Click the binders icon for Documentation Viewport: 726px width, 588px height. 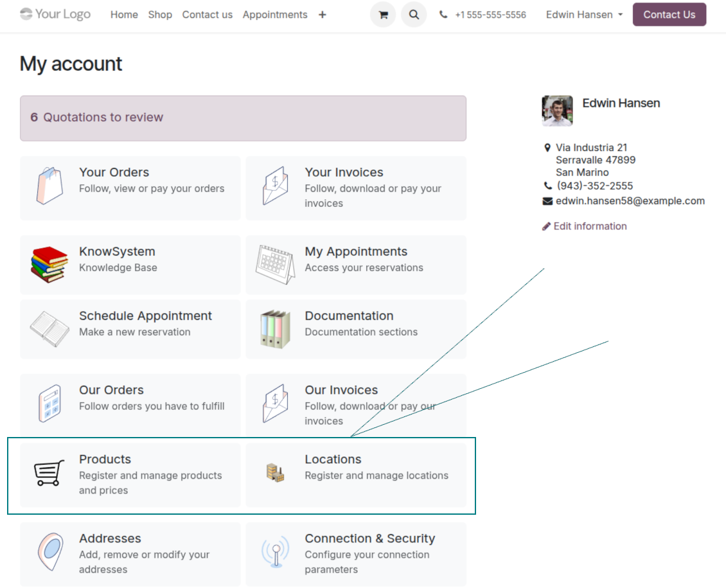pyautogui.click(x=275, y=329)
